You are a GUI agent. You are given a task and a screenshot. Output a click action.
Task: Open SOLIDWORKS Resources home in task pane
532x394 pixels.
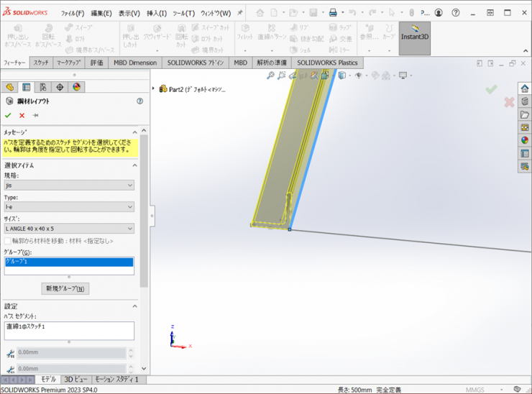(x=525, y=88)
